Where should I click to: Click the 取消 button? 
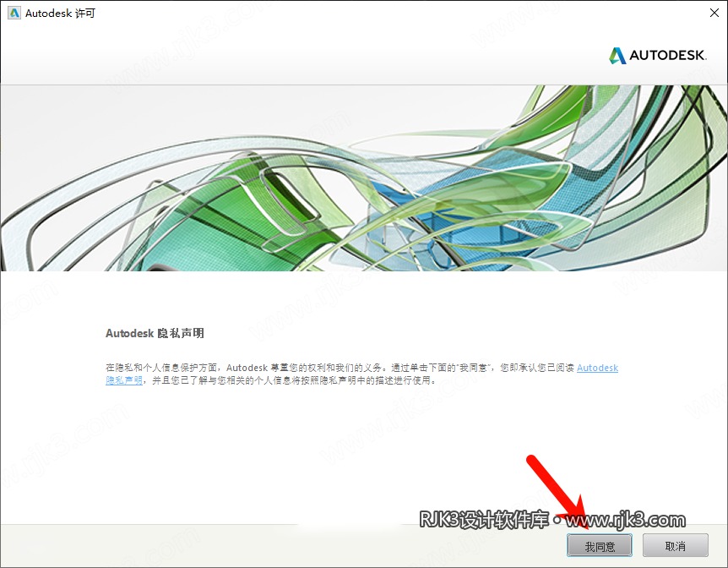(675, 546)
